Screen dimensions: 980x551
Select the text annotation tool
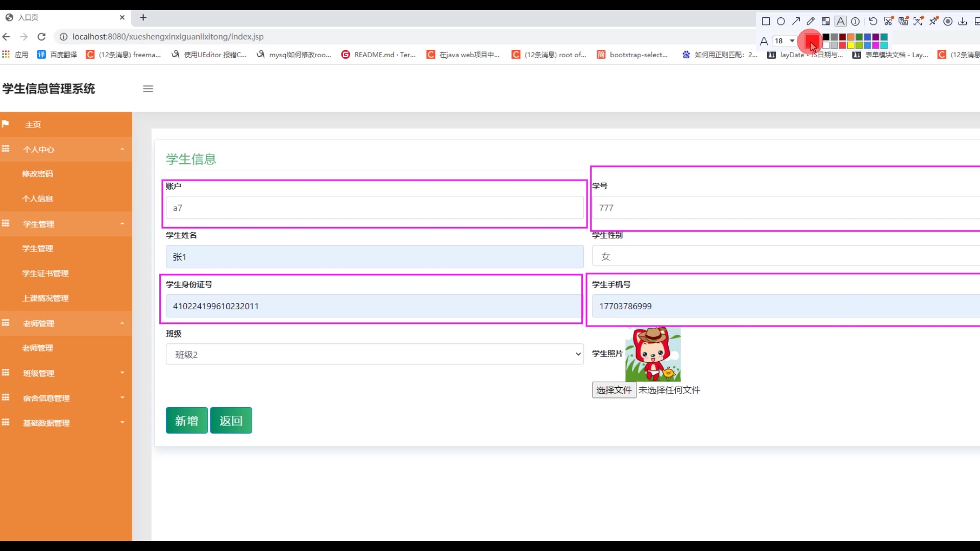[x=841, y=21]
